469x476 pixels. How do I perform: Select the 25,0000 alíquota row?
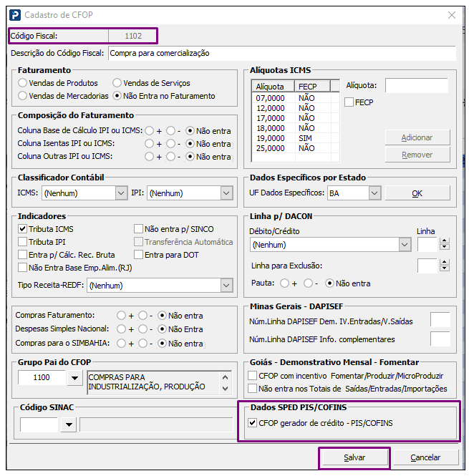(296, 148)
